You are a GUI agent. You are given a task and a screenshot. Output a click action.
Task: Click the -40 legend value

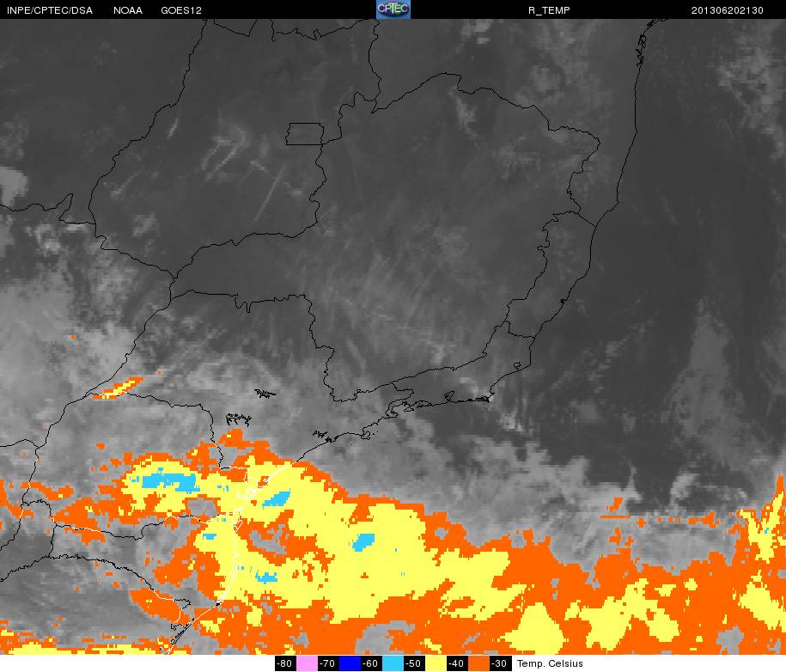pos(457,663)
